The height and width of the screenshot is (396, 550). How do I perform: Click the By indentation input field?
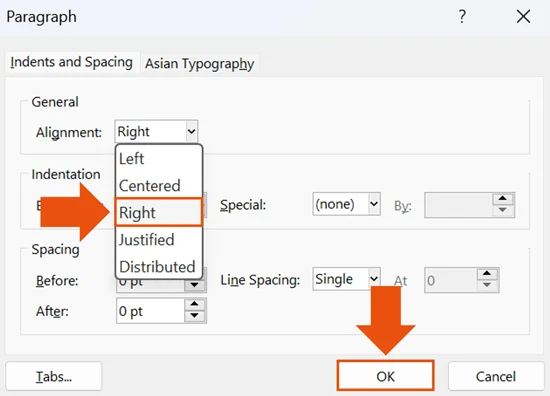tap(458, 205)
